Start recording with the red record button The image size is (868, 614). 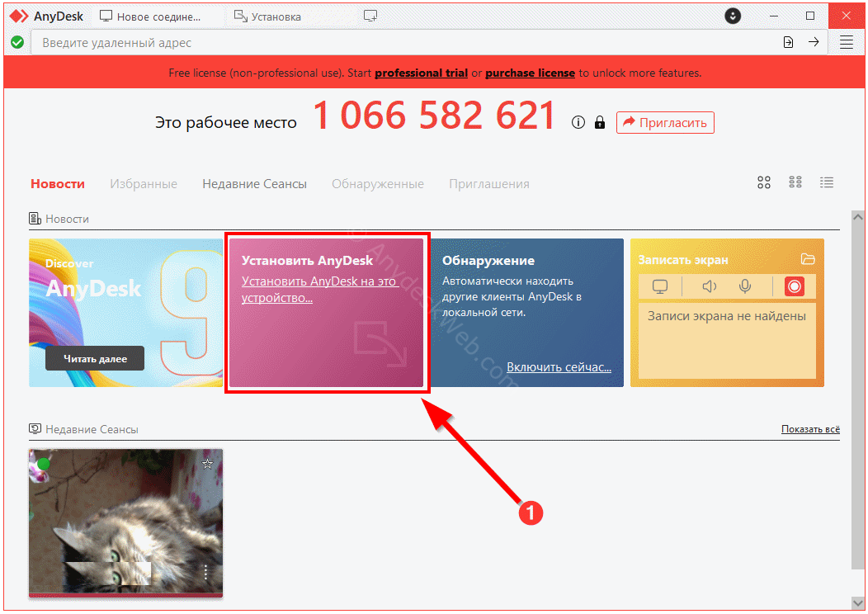794,286
